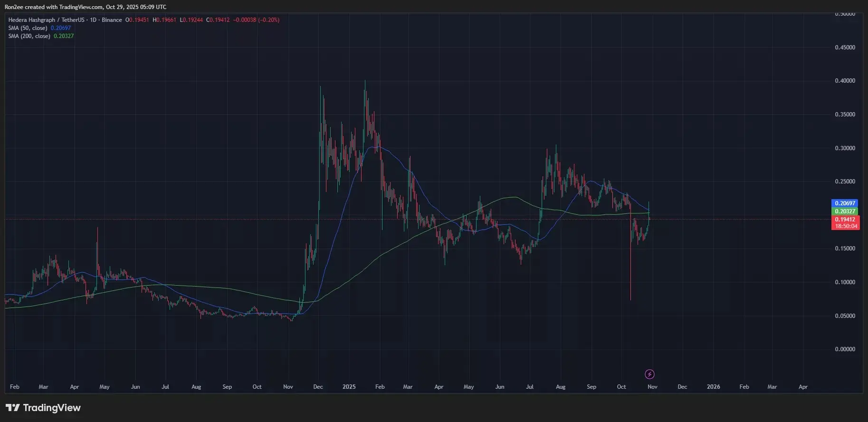
Task: Click the purple lightning event icon
Action: tap(649, 374)
